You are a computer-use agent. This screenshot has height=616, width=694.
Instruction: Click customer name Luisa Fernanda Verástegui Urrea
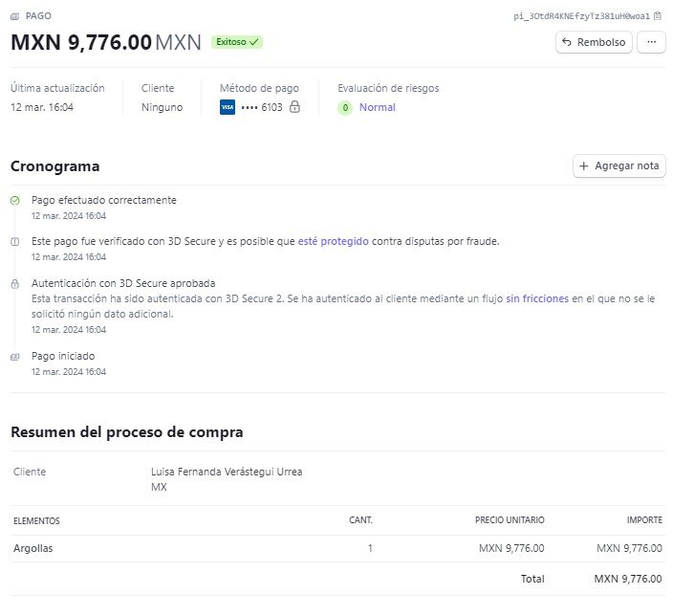pyautogui.click(x=227, y=472)
